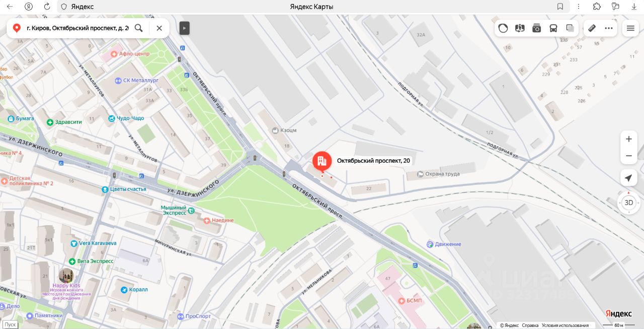
Task: Open the hamburger main menu
Action: tap(630, 28)
